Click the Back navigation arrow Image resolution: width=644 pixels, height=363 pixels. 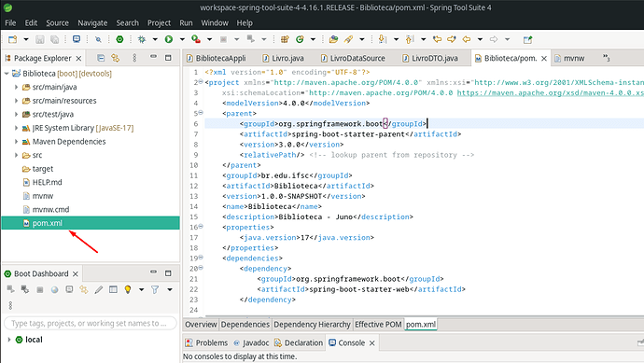click(467, 39)
